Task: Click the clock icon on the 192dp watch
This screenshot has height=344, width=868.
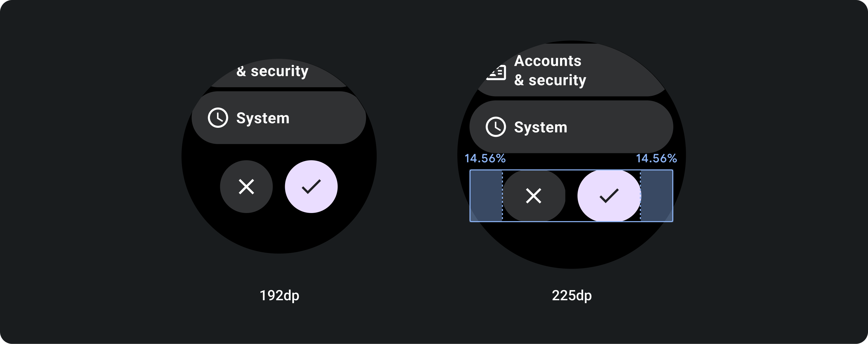Action: (218, 118)
